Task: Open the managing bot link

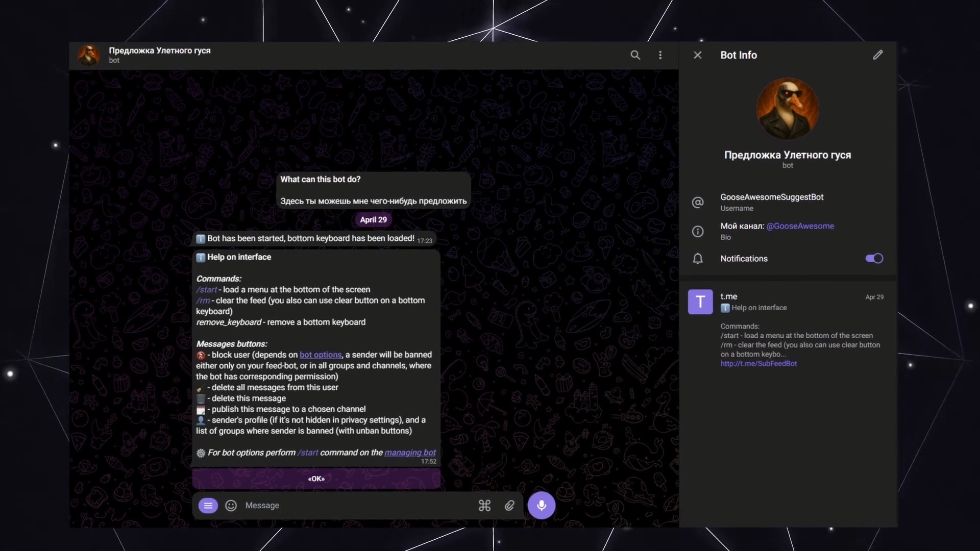Action: coord(409,453)
